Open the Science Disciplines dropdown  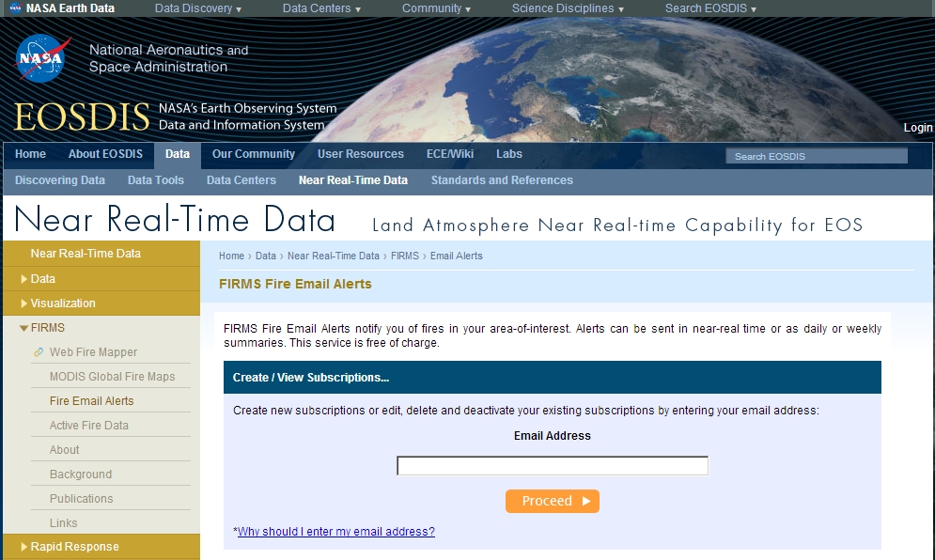[568, 8]
